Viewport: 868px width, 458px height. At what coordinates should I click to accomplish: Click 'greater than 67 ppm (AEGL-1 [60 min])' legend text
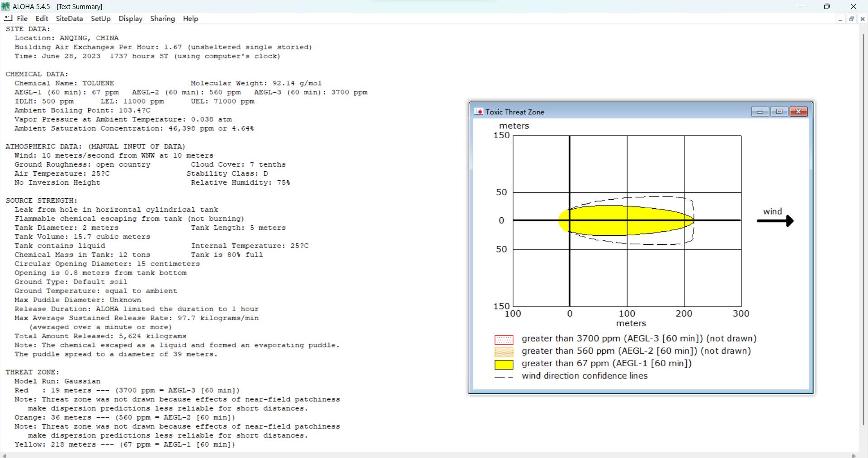[607, 364]
